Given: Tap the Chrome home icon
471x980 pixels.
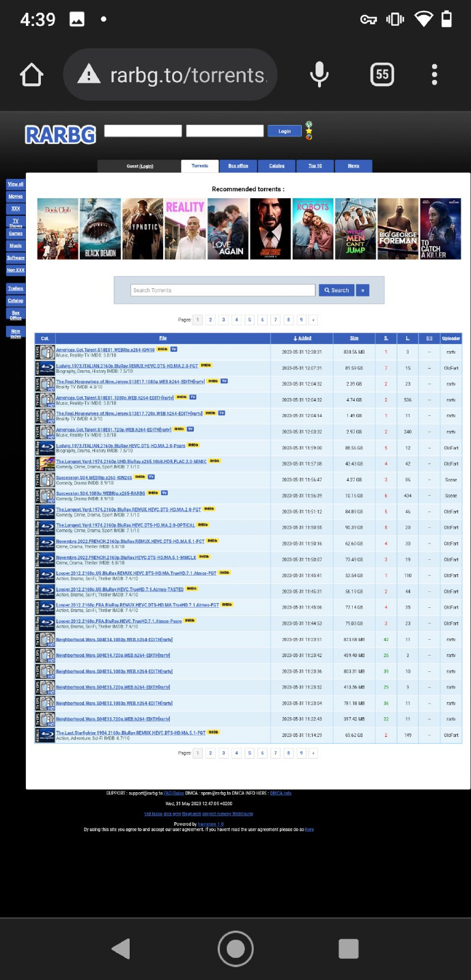Looking at the screenshot, I should point(32,74).
